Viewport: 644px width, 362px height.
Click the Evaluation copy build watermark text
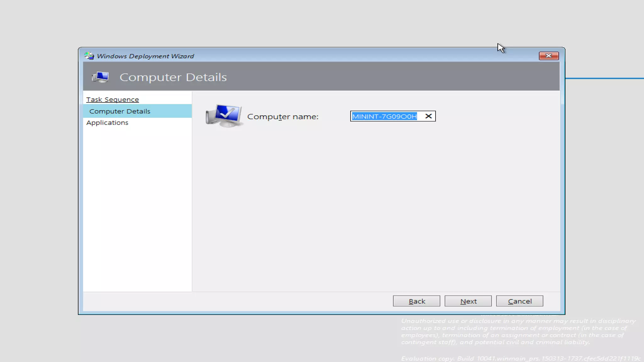pyautogui.click(x=520, y=359)
